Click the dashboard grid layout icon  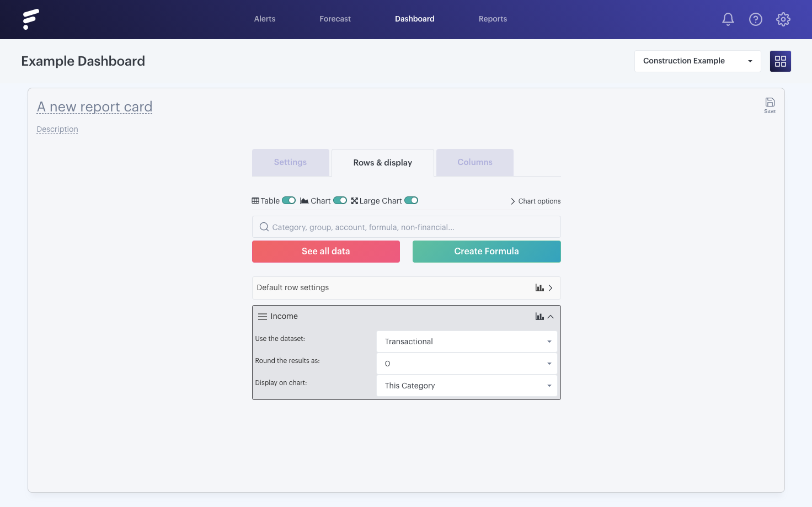781,61
